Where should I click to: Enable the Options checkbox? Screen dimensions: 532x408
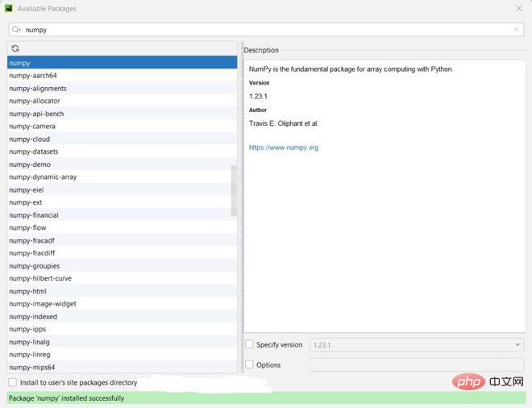(249, 365)
